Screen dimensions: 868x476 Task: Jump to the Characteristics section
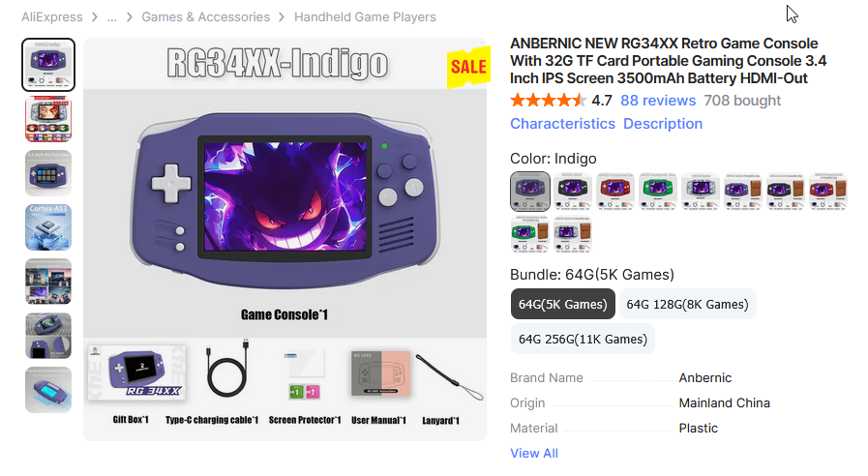562,124
